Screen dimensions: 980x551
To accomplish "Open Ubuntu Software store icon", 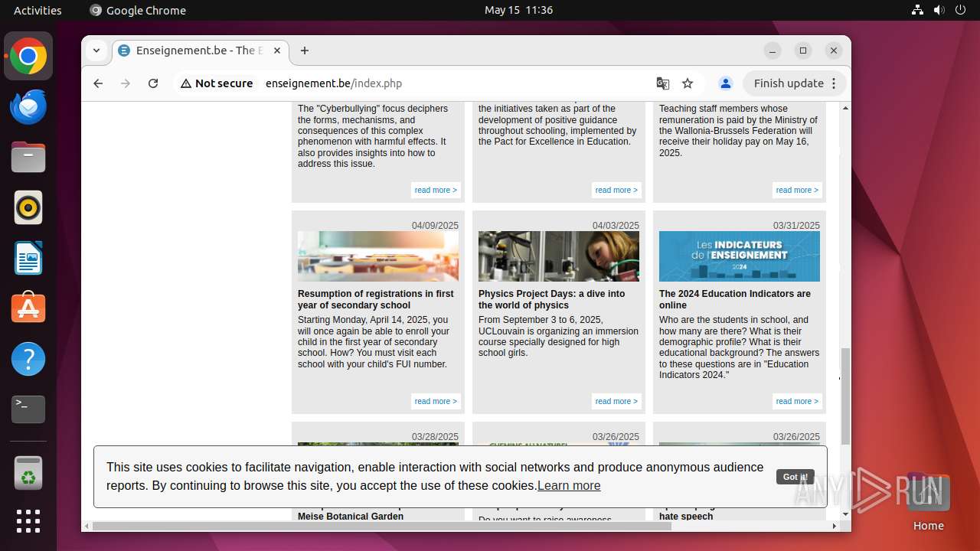I will click(28, 308).
